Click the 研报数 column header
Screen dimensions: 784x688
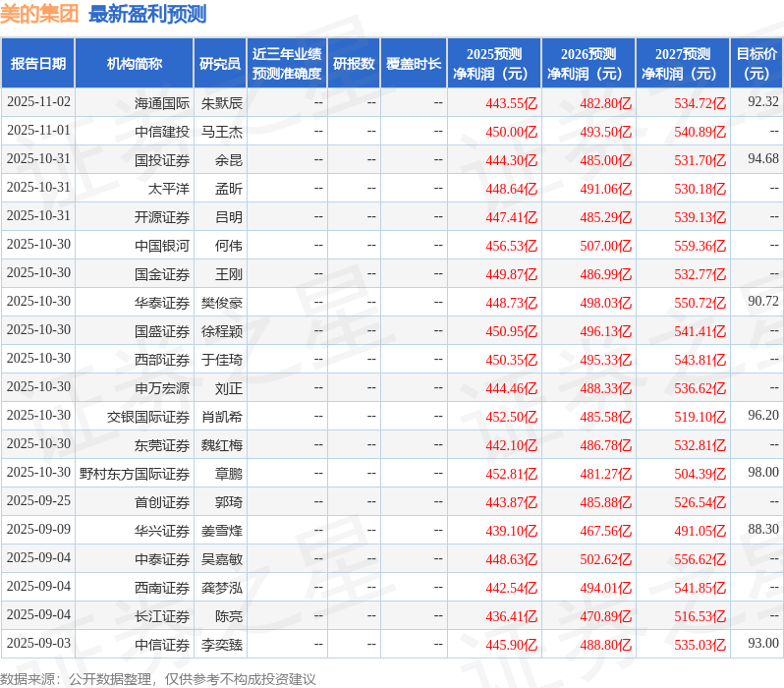[354, 64]
